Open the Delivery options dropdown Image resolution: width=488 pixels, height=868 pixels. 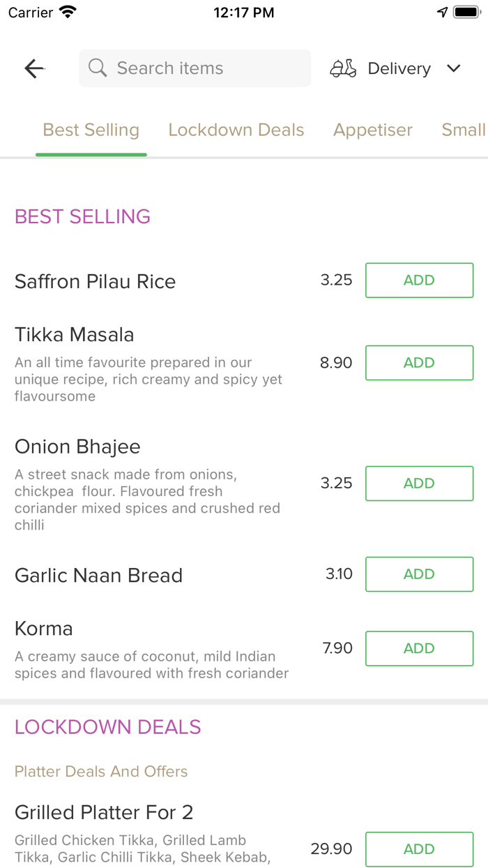(x=452, y=68)
